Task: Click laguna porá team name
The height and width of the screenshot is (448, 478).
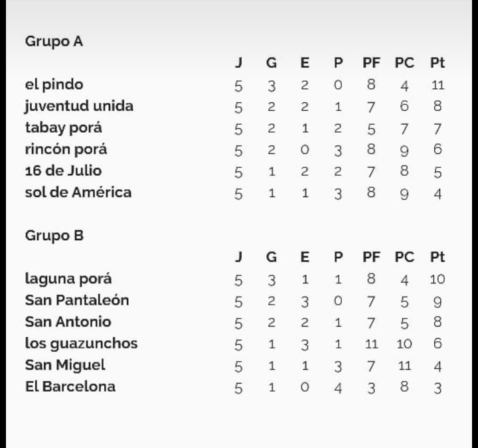Action: click(68, 279)
